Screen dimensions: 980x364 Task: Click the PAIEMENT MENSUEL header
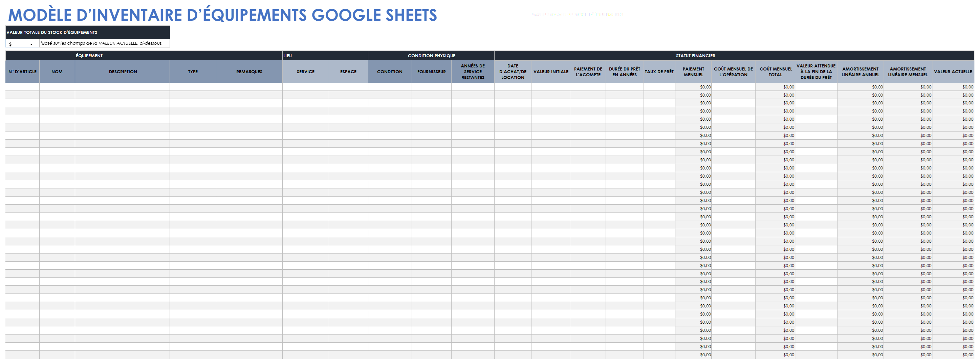[x=694, y=72]
